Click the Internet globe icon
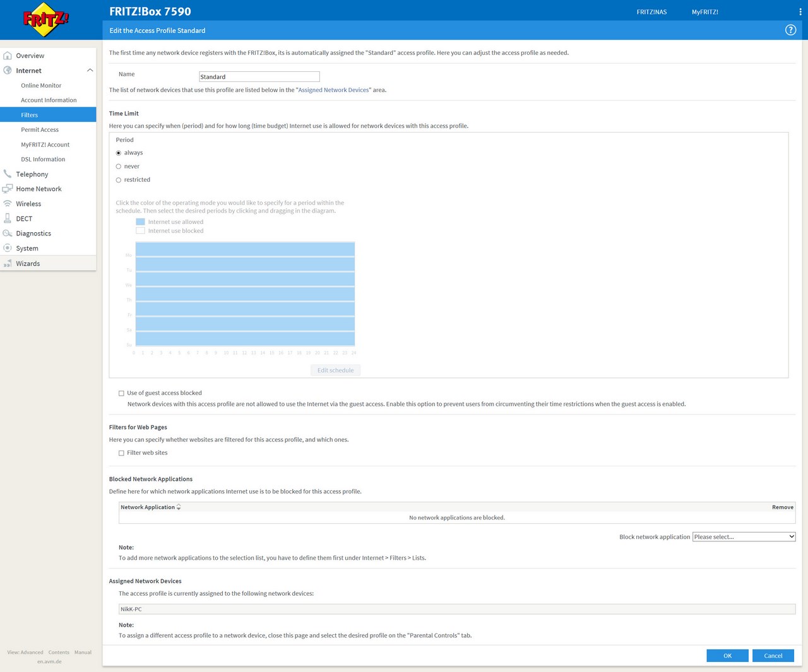The image size is (808, 672). tap(8, 70)
